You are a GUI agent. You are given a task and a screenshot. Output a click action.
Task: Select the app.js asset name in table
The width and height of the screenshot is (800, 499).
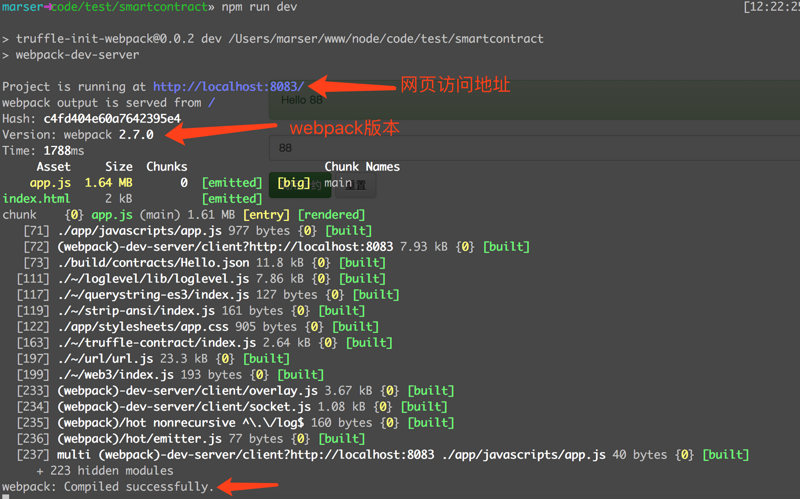pos(50,183)
